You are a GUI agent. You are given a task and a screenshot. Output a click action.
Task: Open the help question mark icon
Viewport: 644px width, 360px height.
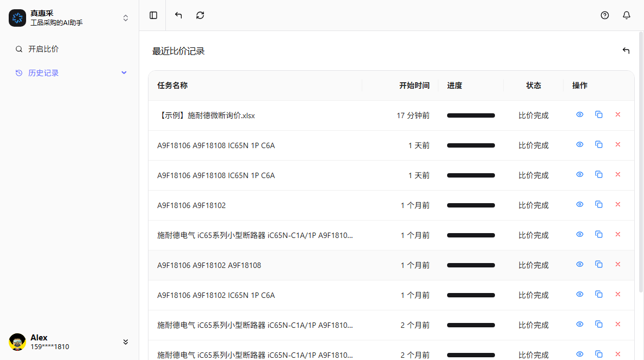[605, 15]
